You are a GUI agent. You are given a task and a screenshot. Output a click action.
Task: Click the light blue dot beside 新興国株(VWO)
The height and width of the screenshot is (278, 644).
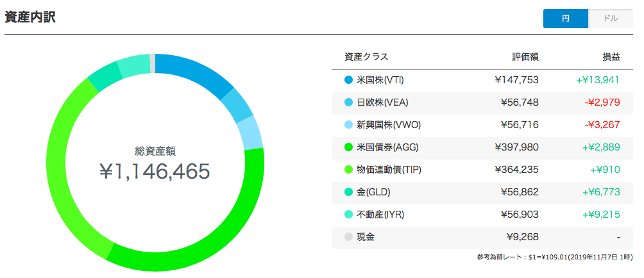[x=348, y=125]
